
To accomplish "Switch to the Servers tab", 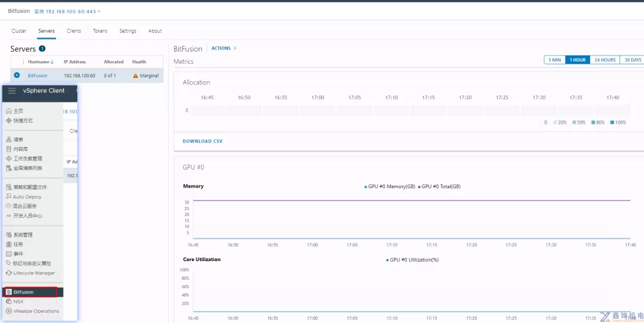I will coord(46,31).
